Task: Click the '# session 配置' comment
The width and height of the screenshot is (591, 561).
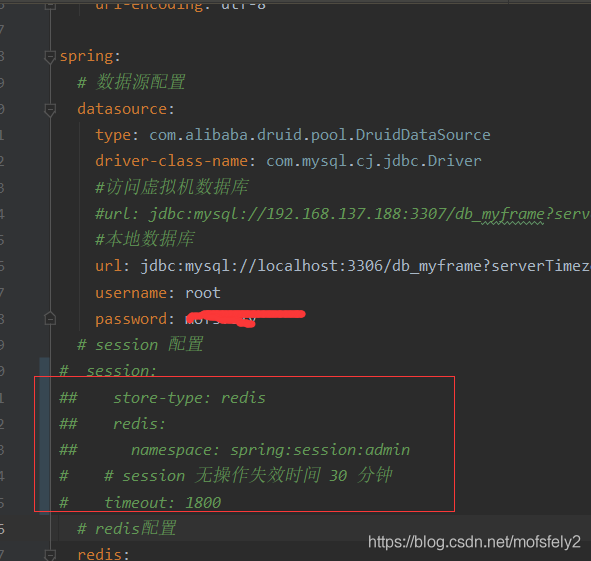Action: (x=140, y=345)
